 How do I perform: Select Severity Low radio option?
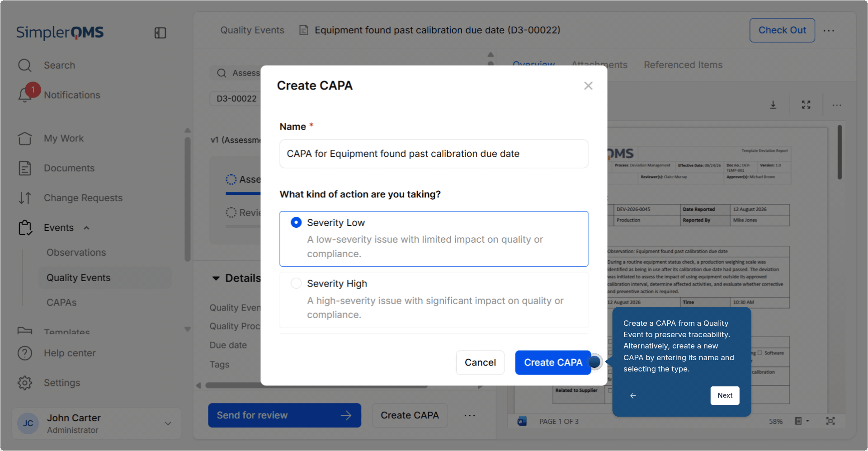[x=296, y=222]
